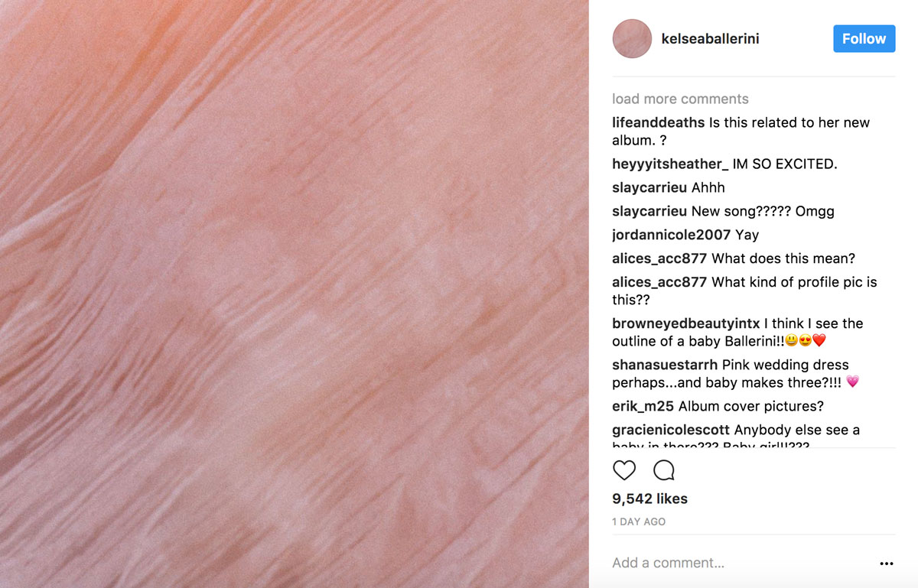Open the heyyyitsheather_ profile
This screenshot has height=588, width=918.
(x=670, y=164)
